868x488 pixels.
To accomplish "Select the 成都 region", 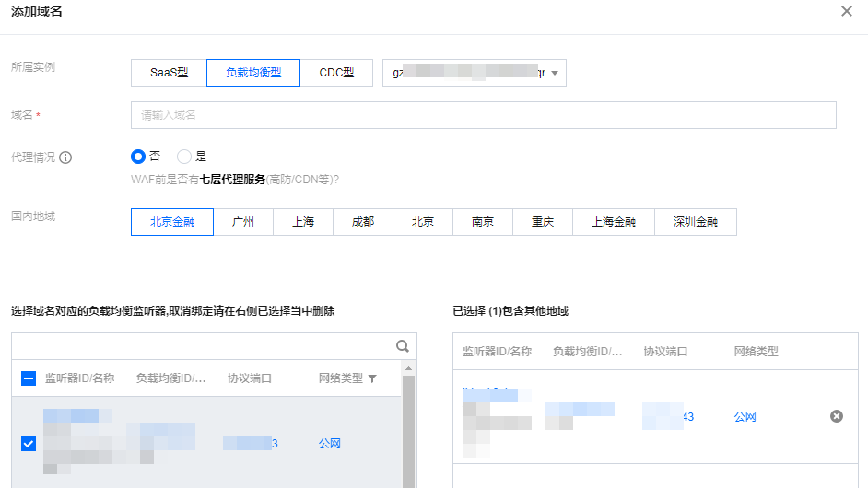I will tap(363, 222).
